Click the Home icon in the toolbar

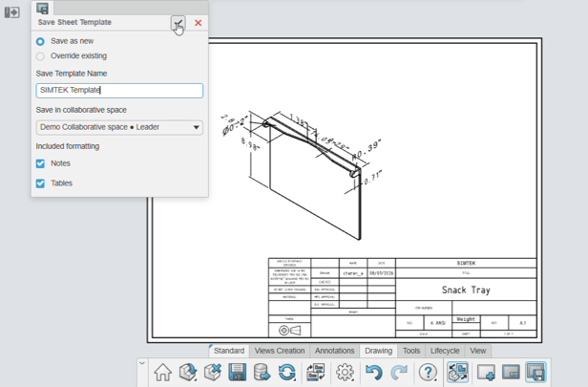click(162, 373)
